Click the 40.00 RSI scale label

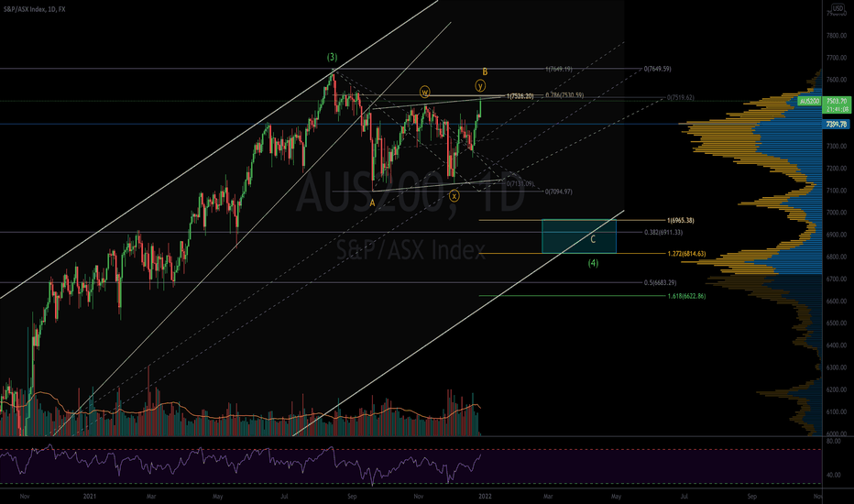(833, 475)
